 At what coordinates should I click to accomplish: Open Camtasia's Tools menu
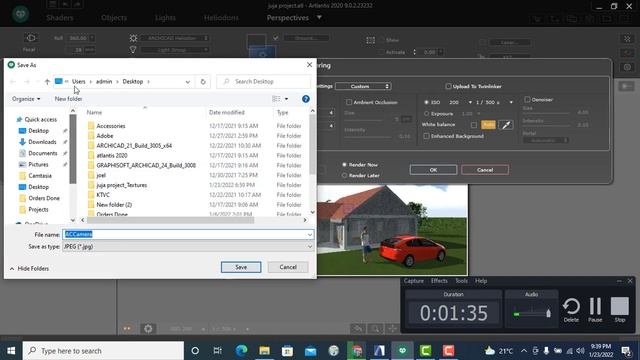(x=461, y=281)
